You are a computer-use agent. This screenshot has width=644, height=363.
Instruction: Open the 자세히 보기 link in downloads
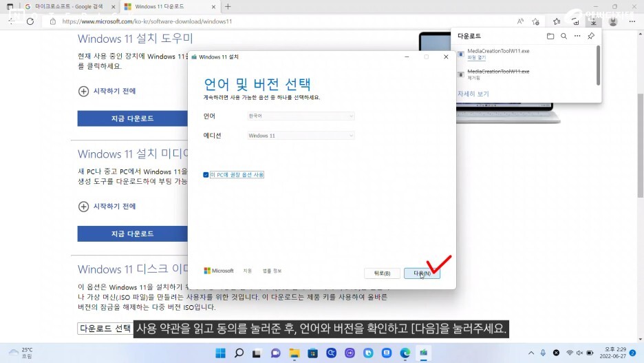tap(473, 94)
